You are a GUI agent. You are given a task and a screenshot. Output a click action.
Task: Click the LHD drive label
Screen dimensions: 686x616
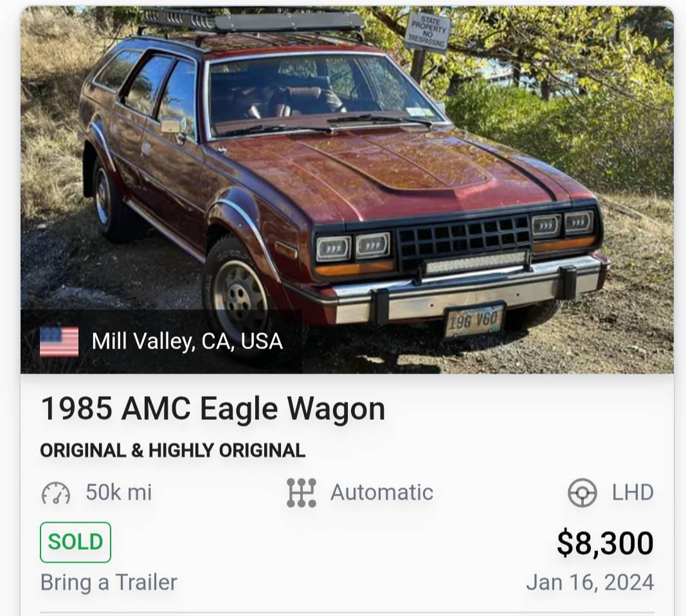coord(633,492)
